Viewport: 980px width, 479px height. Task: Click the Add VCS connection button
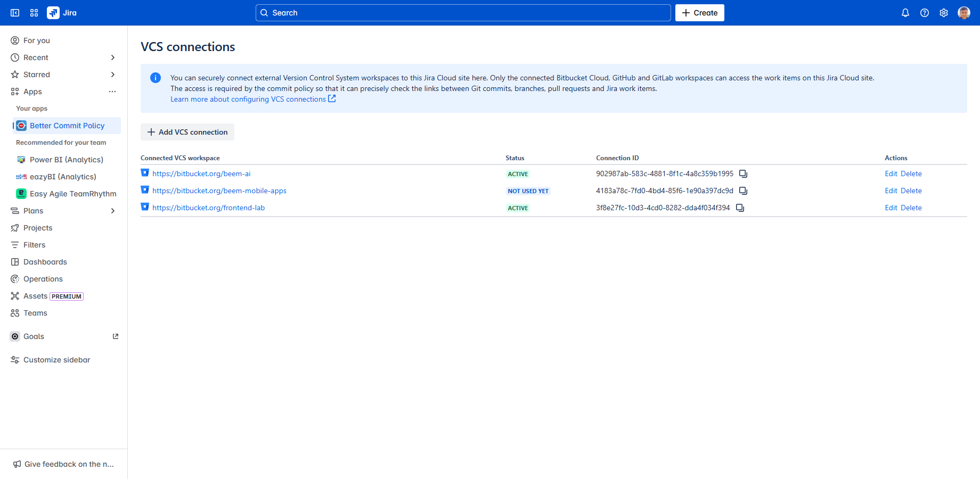coord(187,132)
